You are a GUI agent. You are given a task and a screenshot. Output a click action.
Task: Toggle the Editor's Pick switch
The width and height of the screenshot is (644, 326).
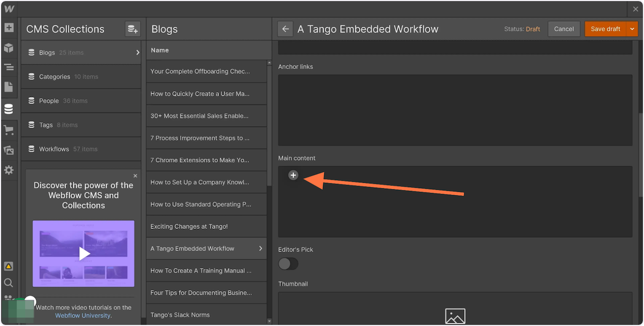288,263
